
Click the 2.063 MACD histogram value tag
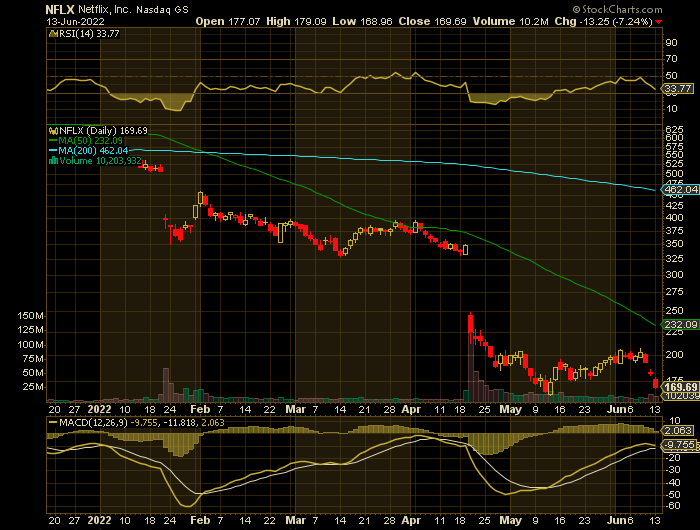(x=679, y=431)
